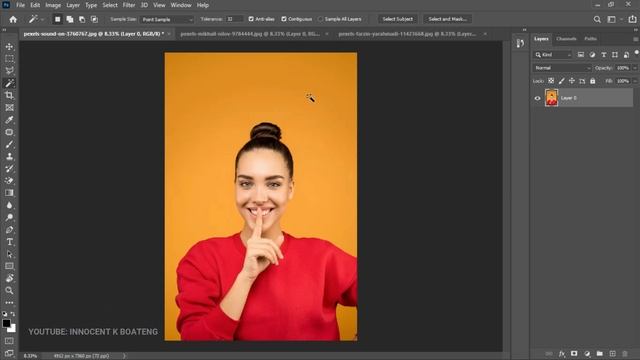Screen dimensions: 640x360
Task: Open the Select menu
Action: 110,5
